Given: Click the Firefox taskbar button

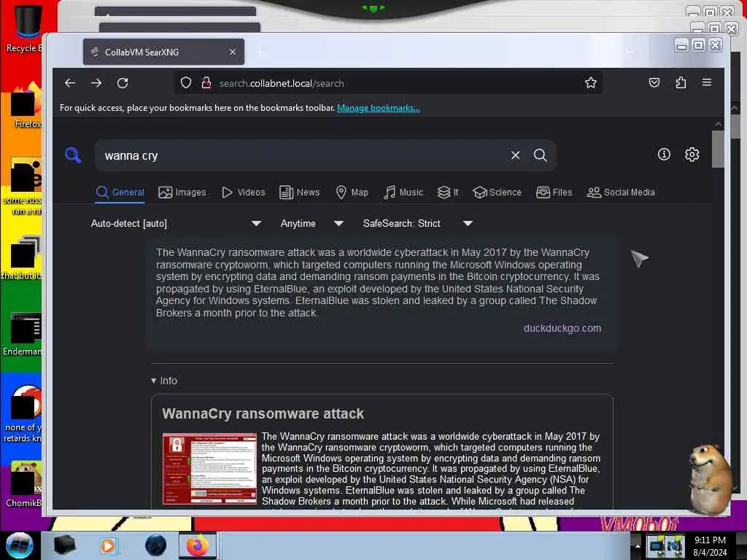Looking at the screenshot, I should (x=198, y=545).
